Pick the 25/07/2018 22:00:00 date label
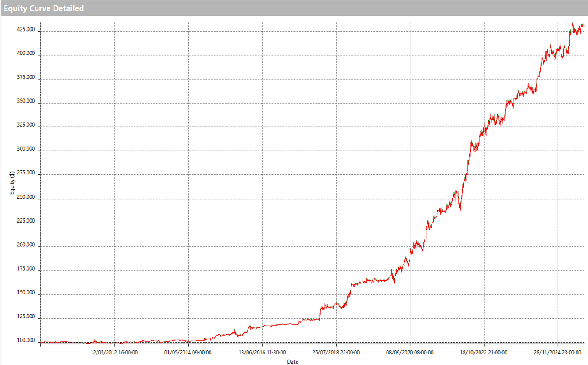Viewport: 588px width, 365px height. coord(336,353)
